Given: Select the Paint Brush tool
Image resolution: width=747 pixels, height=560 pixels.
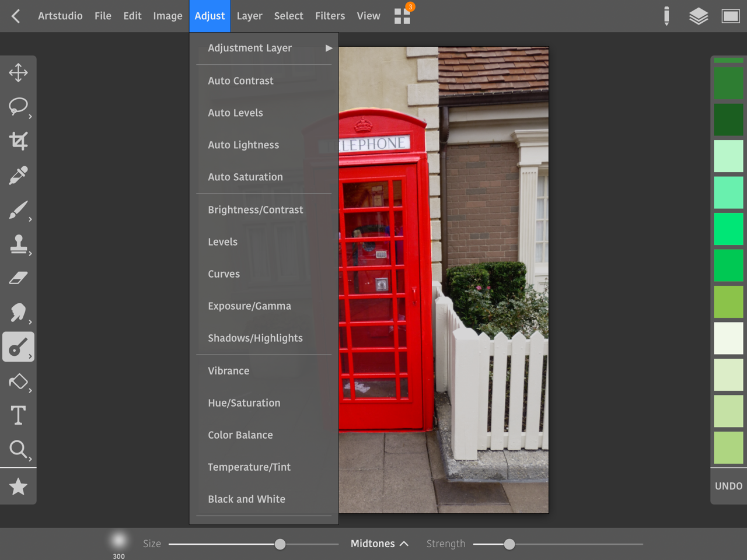Looking at the screenshot, I should 18,210.
